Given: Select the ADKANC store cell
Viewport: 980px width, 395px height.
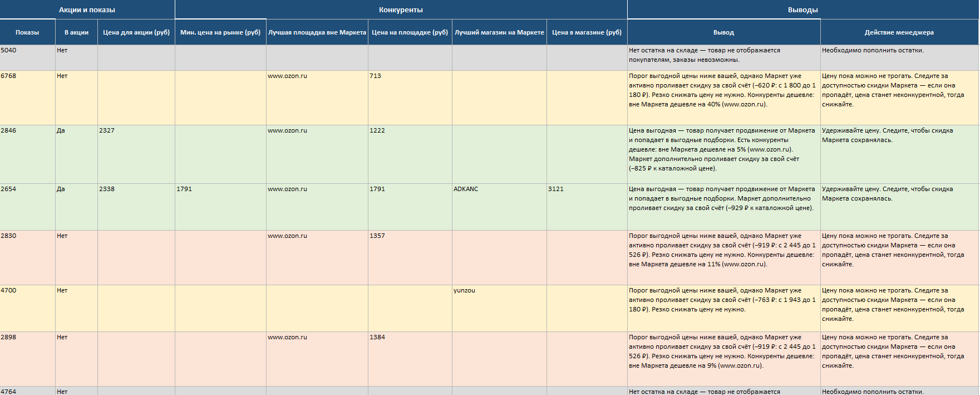Looking at the screenshot, I should click(499, 207).
